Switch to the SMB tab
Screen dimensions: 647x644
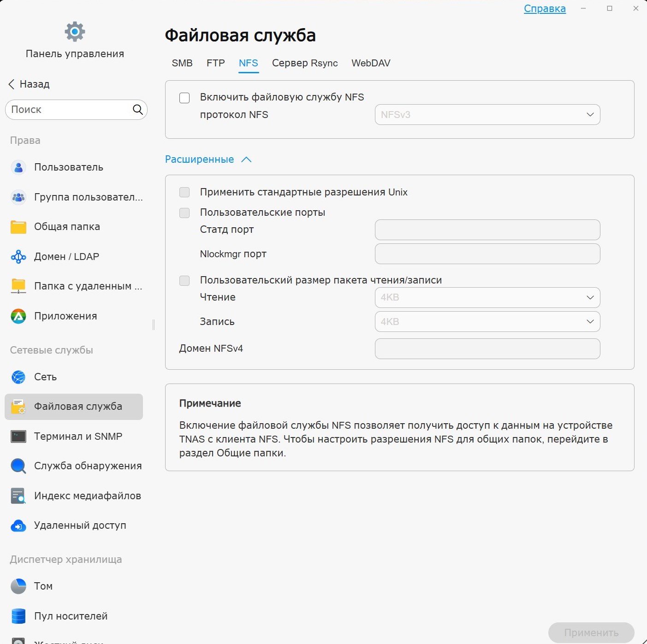click(x=182, y=63)
